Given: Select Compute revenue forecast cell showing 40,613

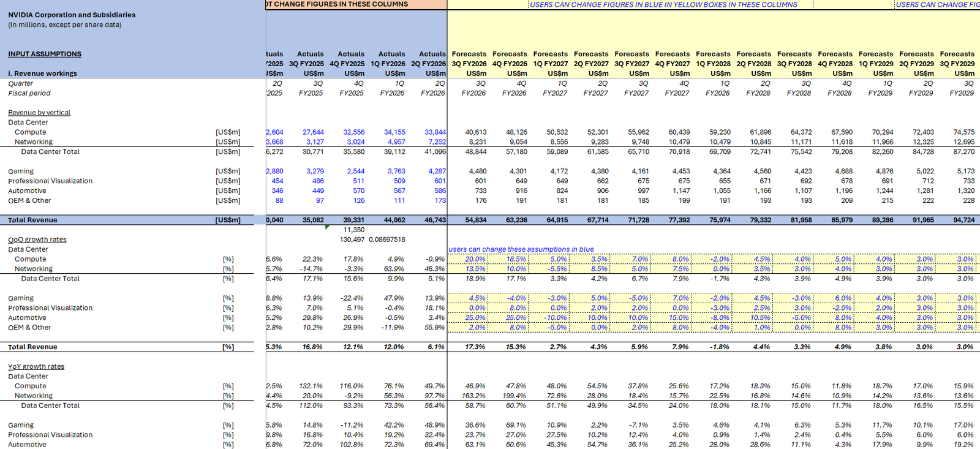Looking at the screenshot, I should (x=476, y=132).
